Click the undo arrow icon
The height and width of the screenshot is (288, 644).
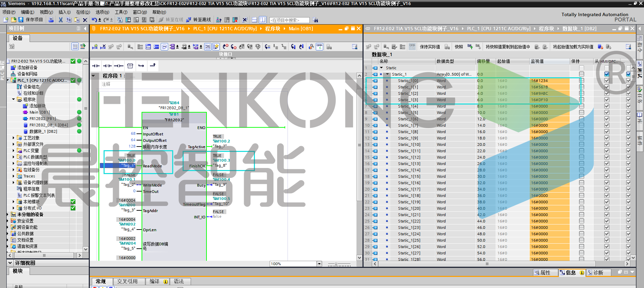[94, 20]
